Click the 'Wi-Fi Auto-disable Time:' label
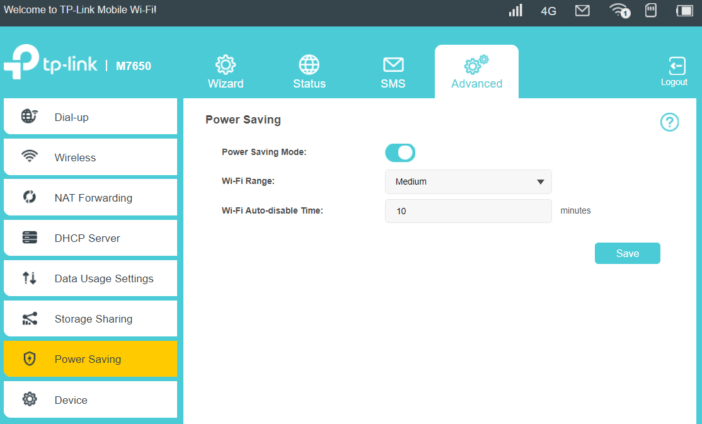The image size is (702, 424). (272, 210)
